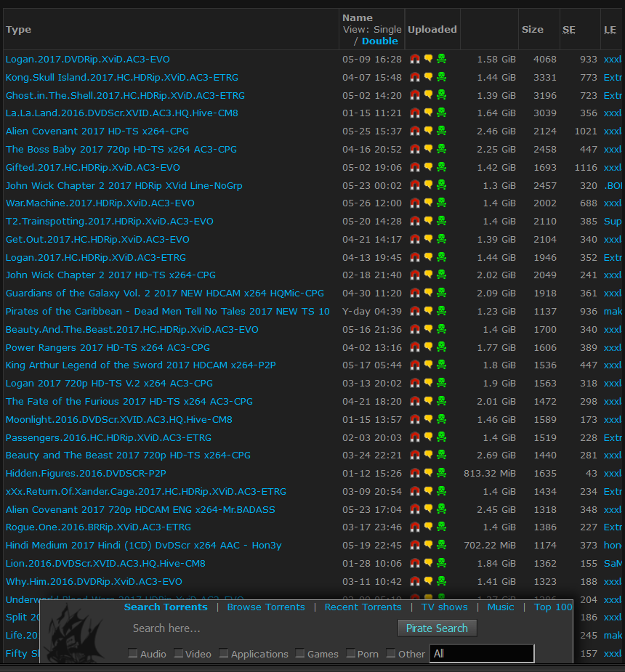This screenshot has height=672, width=625.
Task: Open Kong.Skull Island.2017 torrent link
Action: 122,77
